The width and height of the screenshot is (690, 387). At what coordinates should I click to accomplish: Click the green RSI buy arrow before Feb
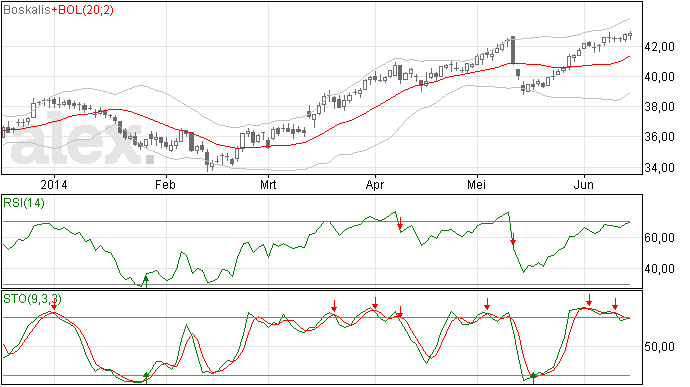[x=147, y=281]
